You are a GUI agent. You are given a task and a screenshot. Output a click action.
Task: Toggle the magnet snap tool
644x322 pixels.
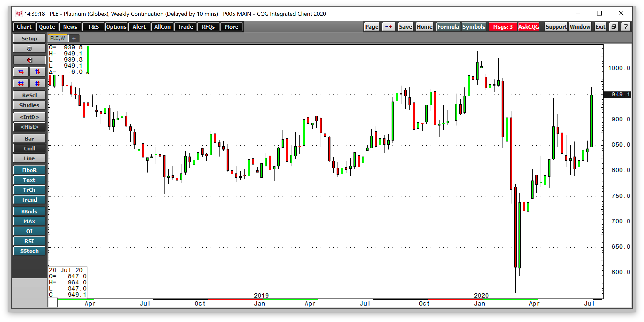pyautogui.click(x=29, y=60)
